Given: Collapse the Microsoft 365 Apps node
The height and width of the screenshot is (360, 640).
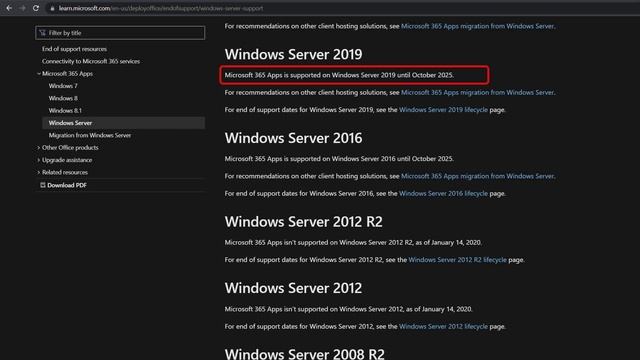Looking at the screenshot, I should tap(39, 73).
